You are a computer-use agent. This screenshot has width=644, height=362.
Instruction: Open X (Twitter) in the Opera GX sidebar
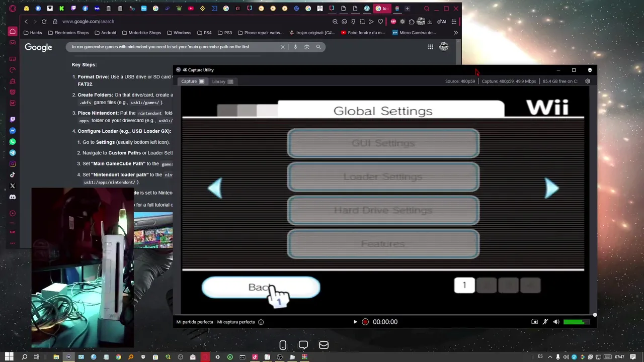coord(13,186)
